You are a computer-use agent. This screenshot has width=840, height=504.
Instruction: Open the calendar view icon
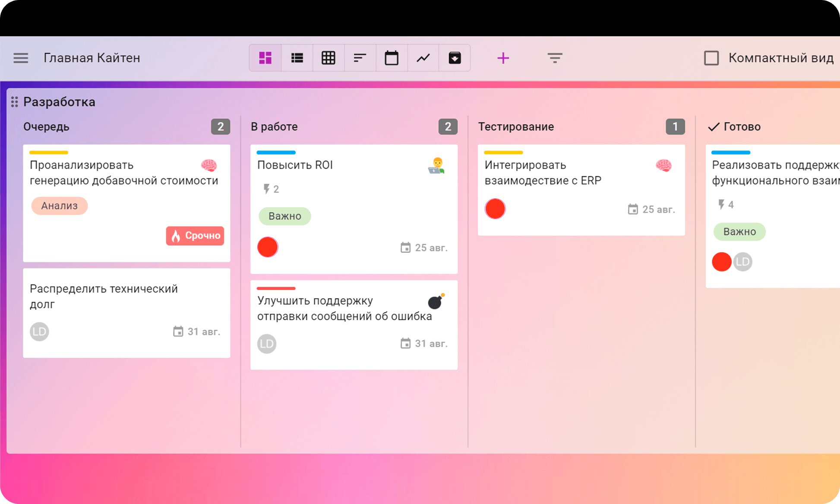392,58
